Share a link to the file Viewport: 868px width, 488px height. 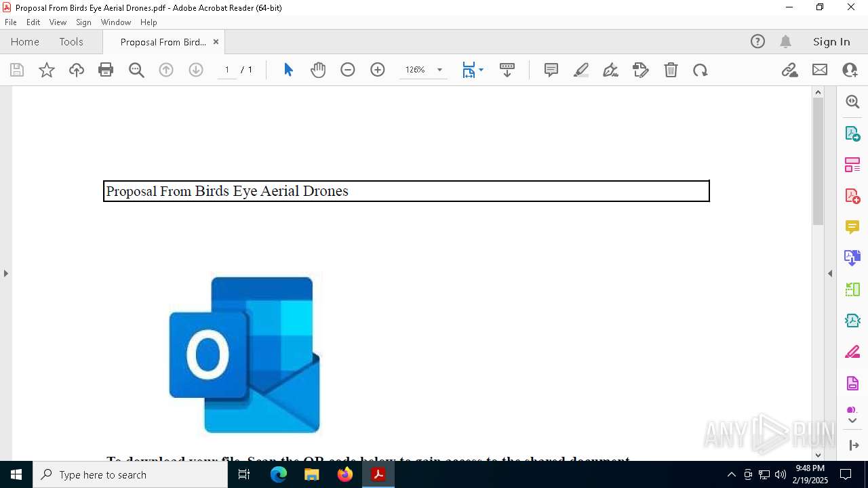pyautogui.click(x=790, y=70)
